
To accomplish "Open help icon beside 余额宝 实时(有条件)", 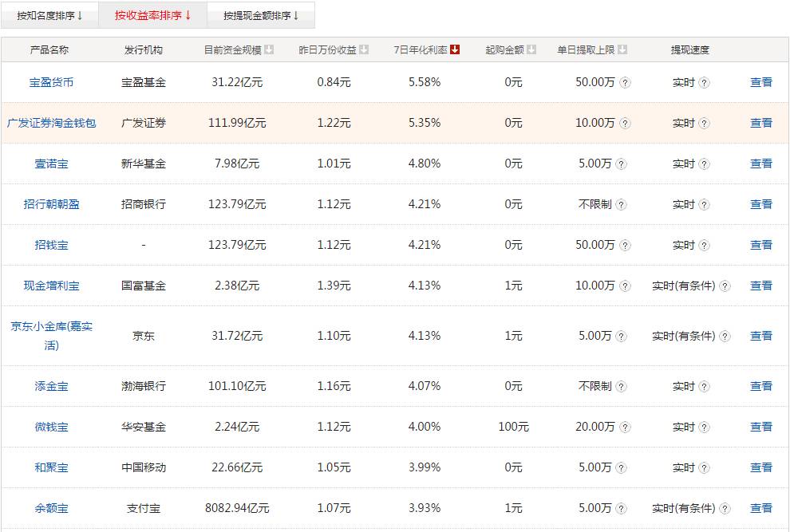I will pyautogui.click(x=725, y=509).
